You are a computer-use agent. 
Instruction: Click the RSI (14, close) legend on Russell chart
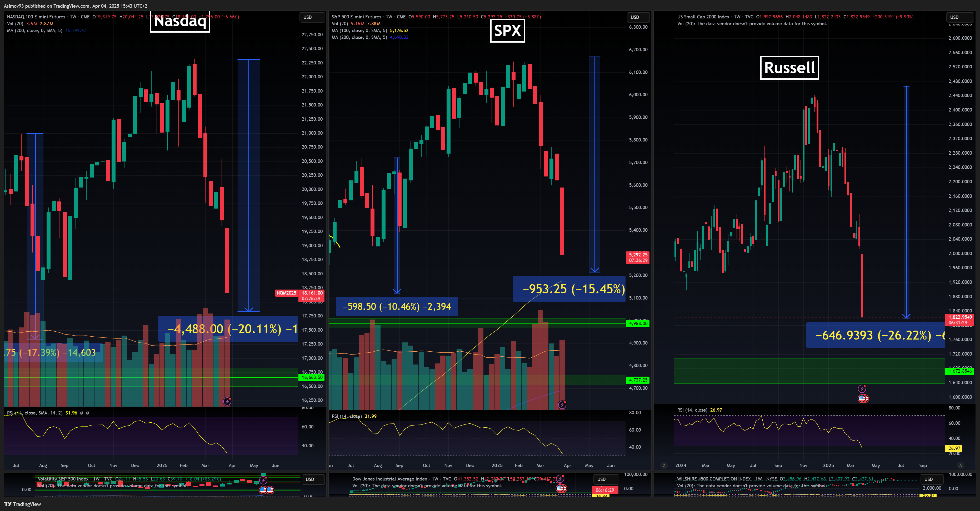click(692, 410)
